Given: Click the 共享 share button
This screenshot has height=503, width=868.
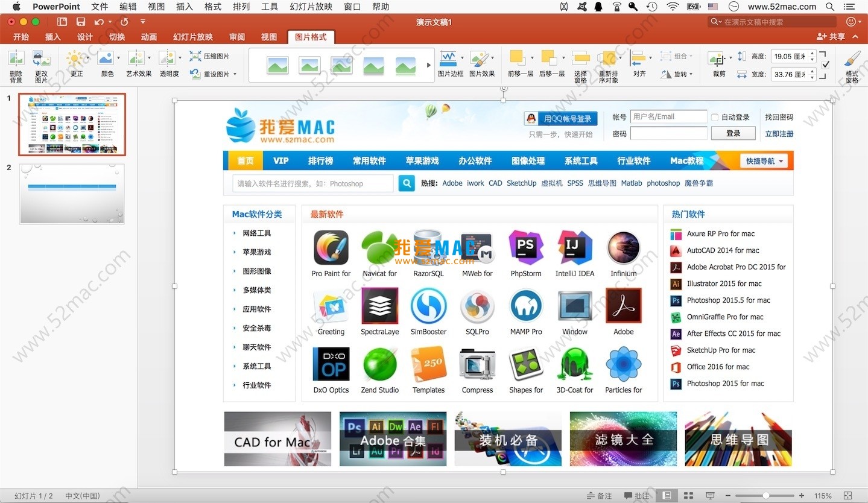Looking at the screenshot, I should click(831, 37).
